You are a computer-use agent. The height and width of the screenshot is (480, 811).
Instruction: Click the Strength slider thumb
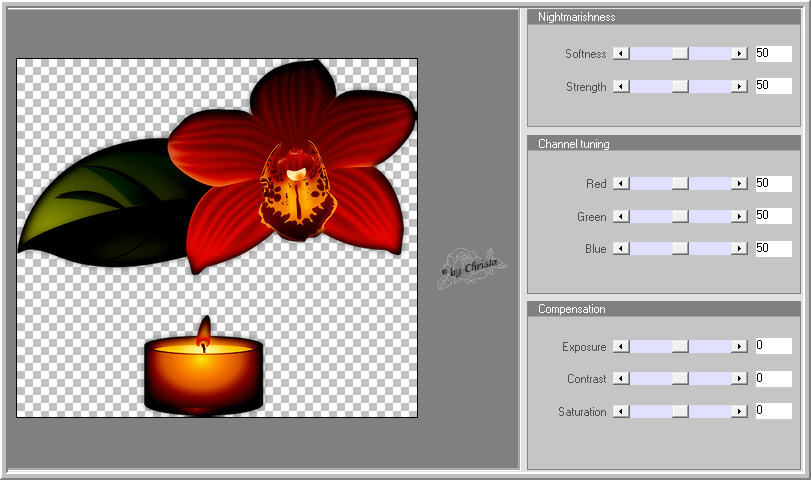tap(680, 86)
